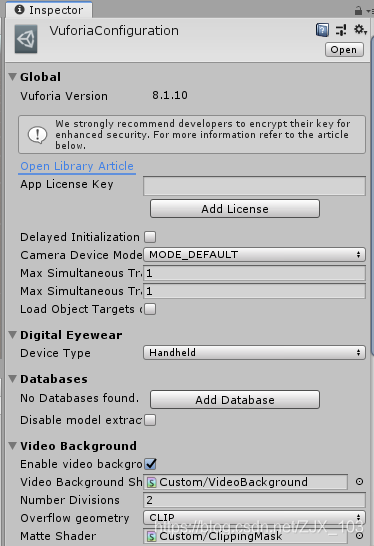374x546 pixels.
Task: Open Library Article link
Action: (x=77, y=166)
